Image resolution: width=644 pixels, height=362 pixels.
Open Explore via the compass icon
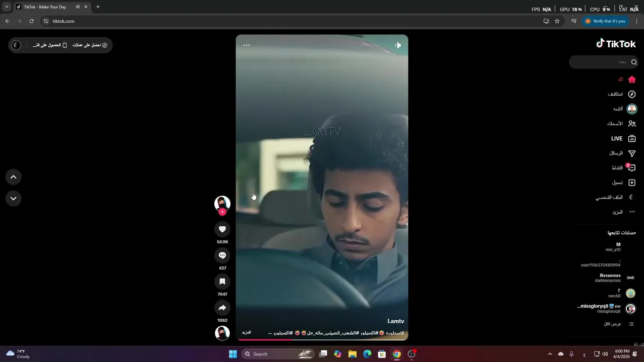point(632,94)
